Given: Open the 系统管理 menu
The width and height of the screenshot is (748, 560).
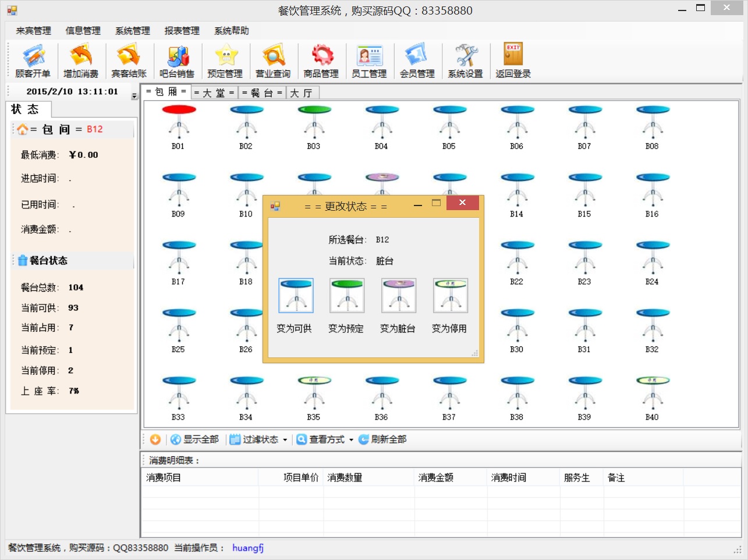Looking at the screenshot, I should (132, 31).
